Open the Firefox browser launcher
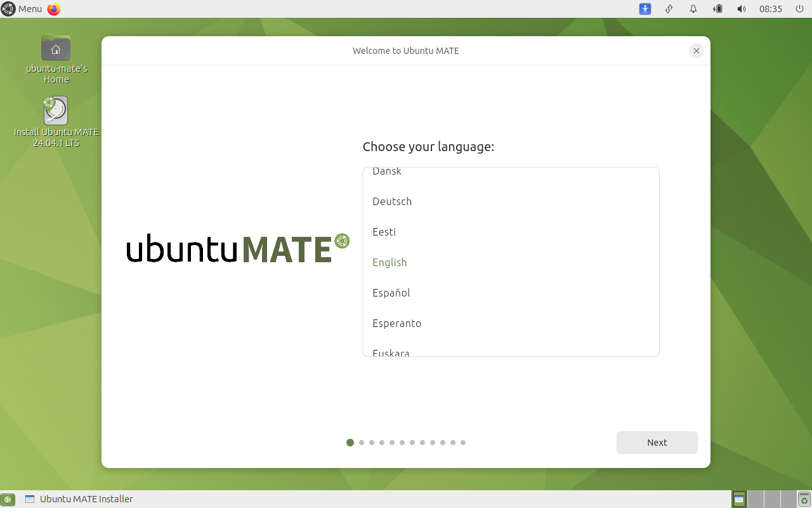This screenshot has height=508, width=812. (54, 9)
